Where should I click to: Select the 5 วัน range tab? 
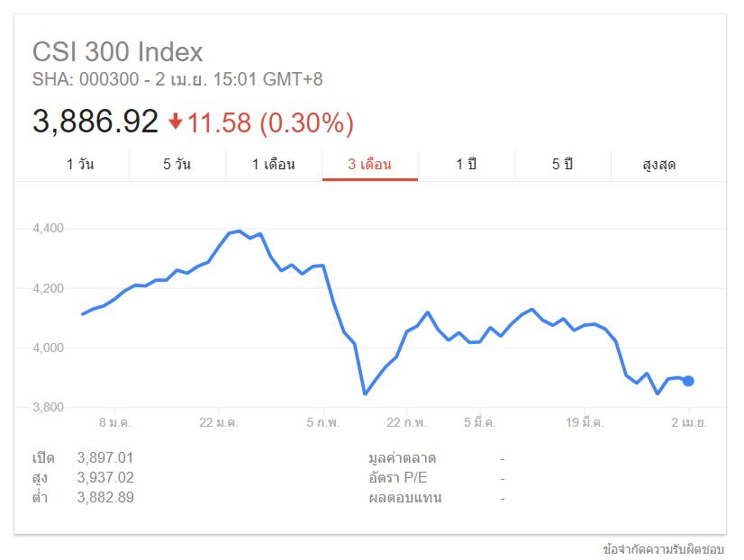(x=177, y=165)
